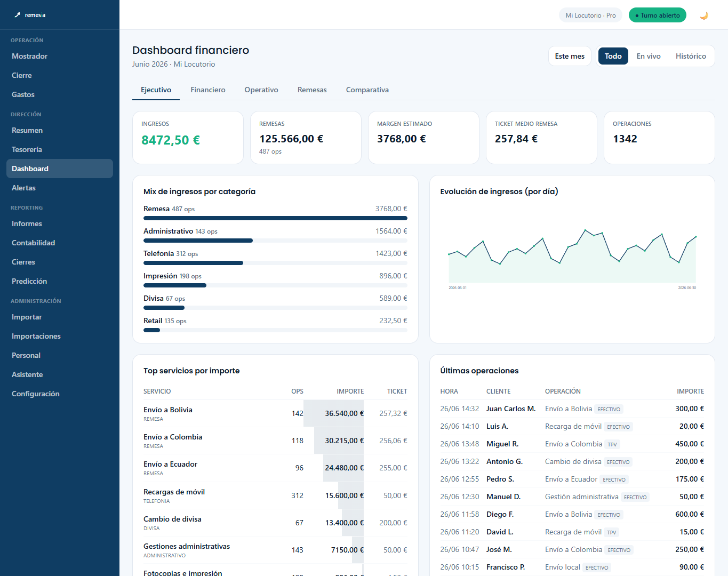Screen dimensions: 728x576
Task: Click the Ingresos 8472,50 € card
Action: pyautogui.click(x=188, y=138)
